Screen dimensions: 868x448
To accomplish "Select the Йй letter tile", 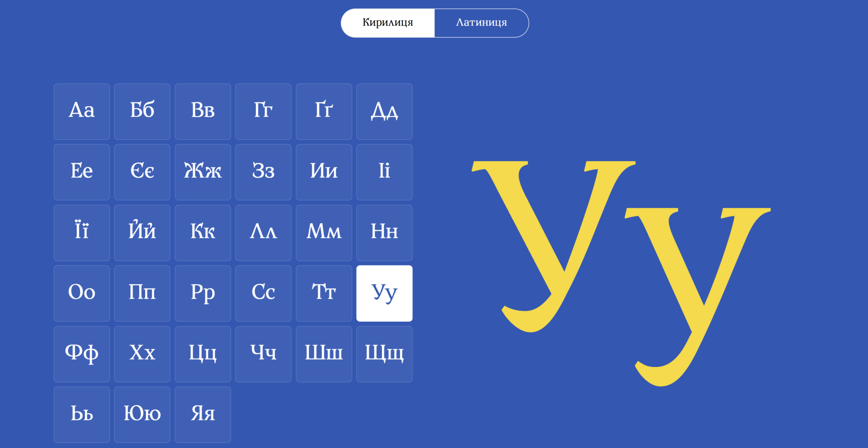I will [142, 233].
